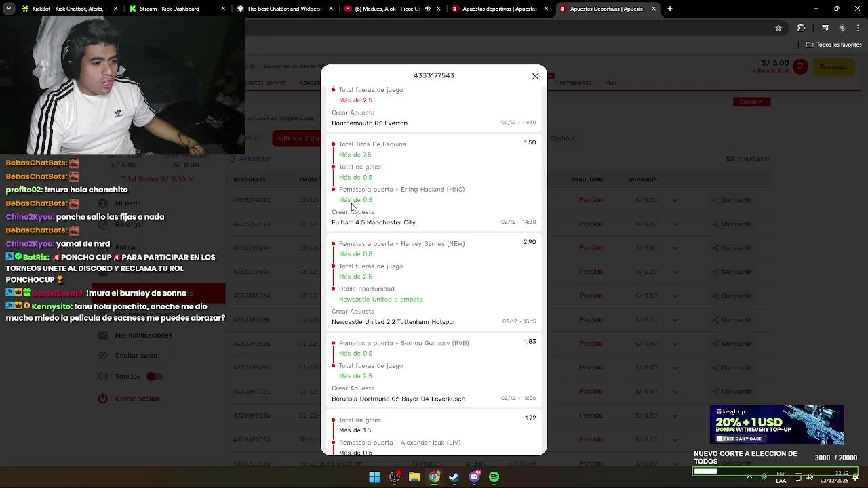Close the KickBot browser tab
868x488 pixels.
click(x=115, y=9)
